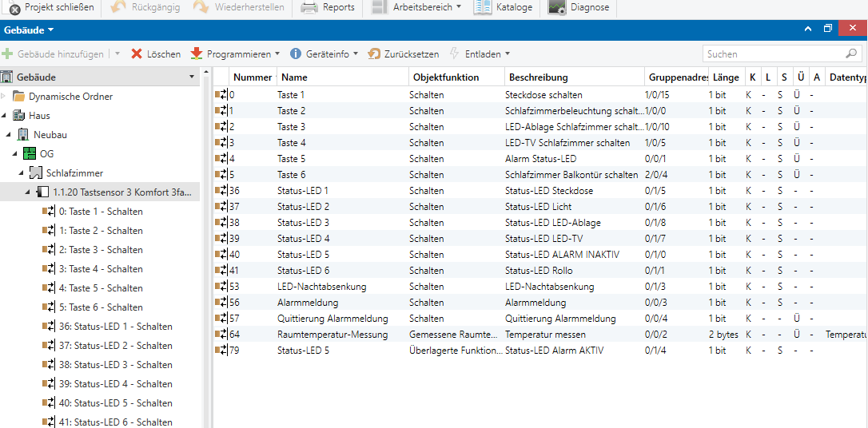Open the Gebäude panel title dropdown
Viewport: 868px width, 428px height.
click(29, 30)
